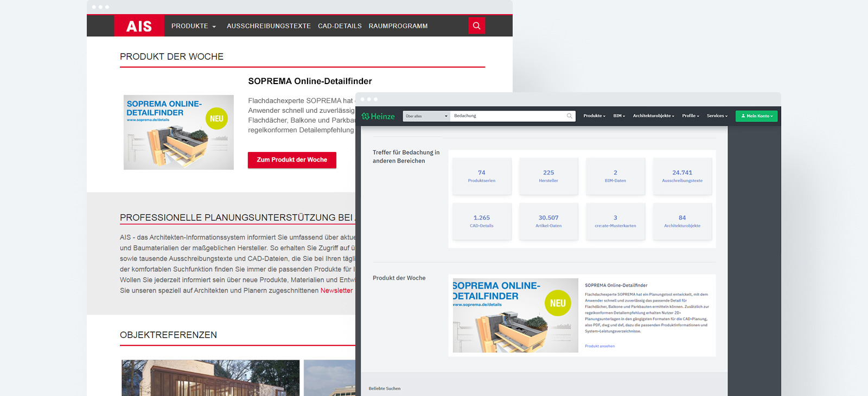Viewport: 868px width, 396px height.
Task: Open RAUMPROGRAMM in AIS navigation
Action: (398, 26)
